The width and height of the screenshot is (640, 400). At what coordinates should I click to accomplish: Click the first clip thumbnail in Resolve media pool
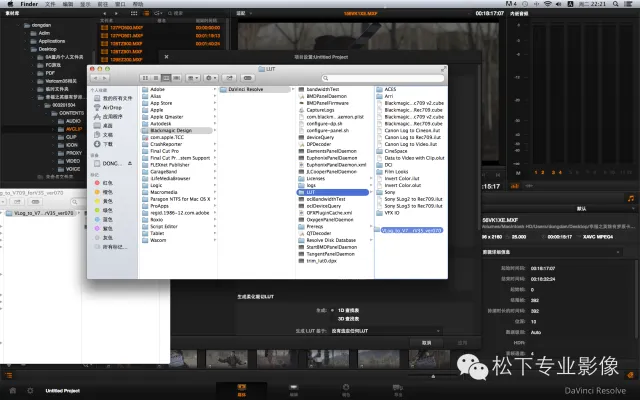pos(184,358)
